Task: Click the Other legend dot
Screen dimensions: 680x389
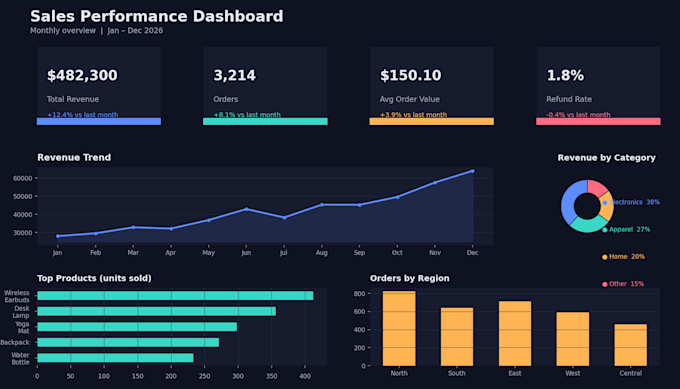Action: pyautogui.click(x=605, y=284)
